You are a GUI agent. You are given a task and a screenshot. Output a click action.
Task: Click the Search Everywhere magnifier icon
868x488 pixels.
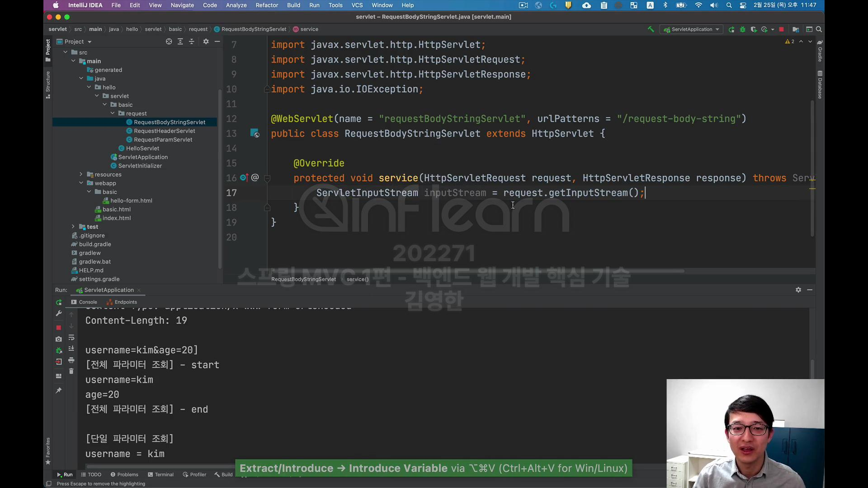point(819,29)
